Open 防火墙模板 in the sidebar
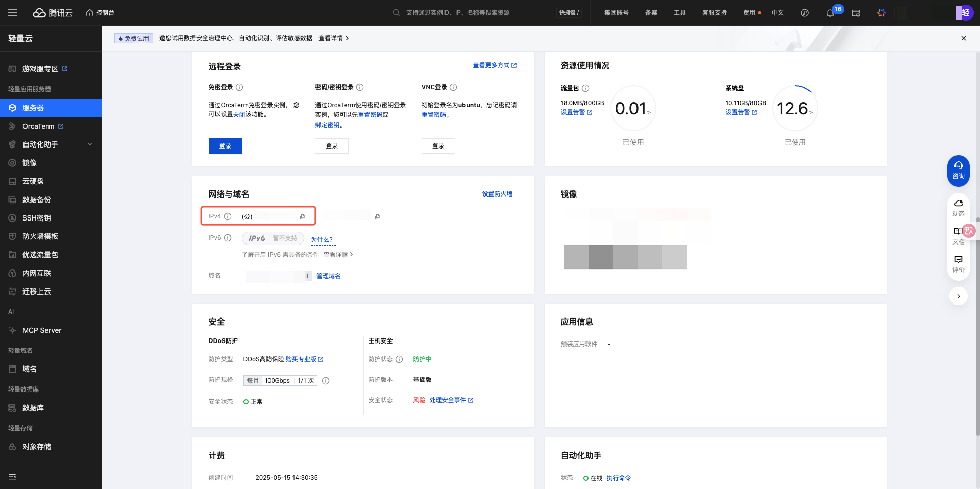 click(x=40, y=236)
